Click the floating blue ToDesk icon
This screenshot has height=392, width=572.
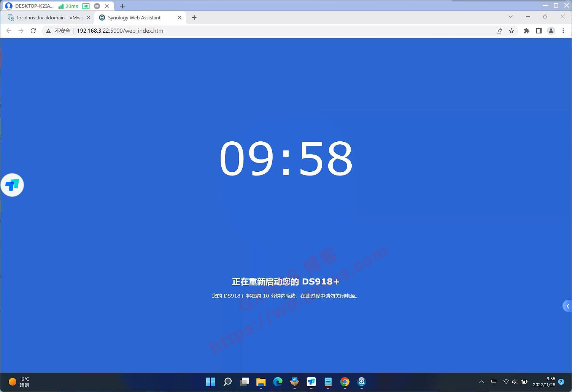click(x=12, y=185)
